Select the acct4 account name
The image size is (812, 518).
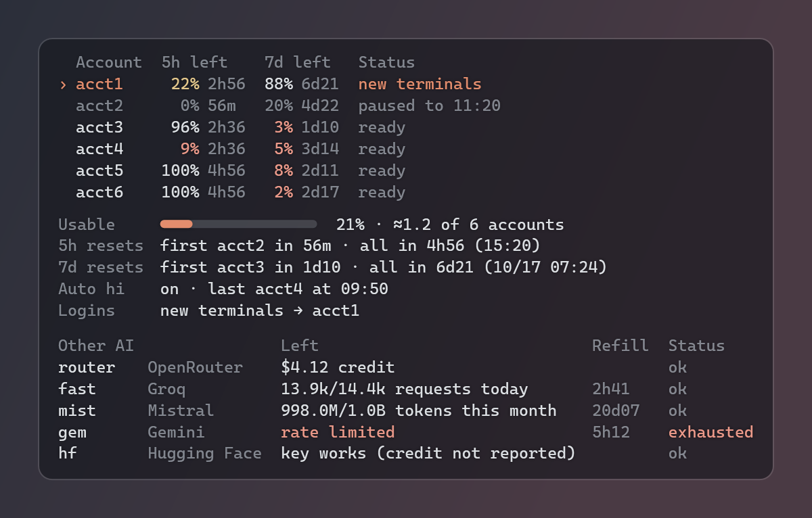(x=99, y=149)
